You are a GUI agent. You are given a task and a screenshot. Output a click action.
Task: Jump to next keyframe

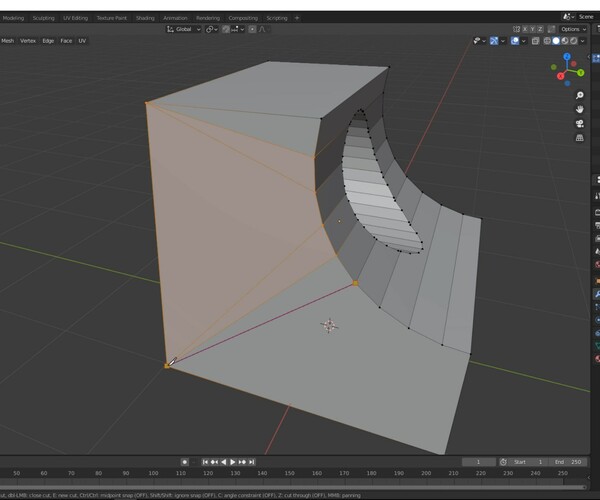(242, 462)
